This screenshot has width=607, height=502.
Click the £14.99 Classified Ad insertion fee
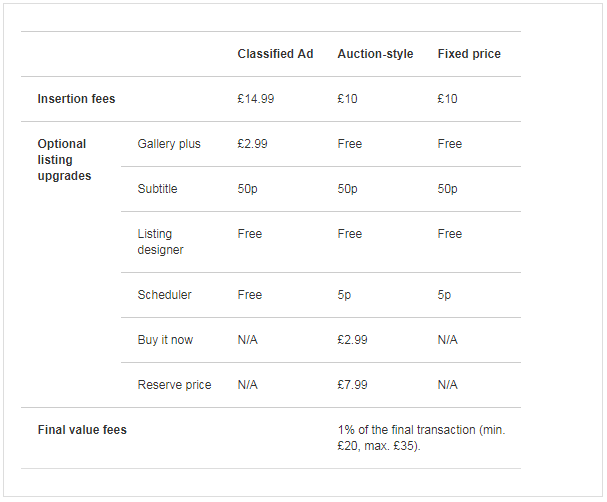click(256, 99)
